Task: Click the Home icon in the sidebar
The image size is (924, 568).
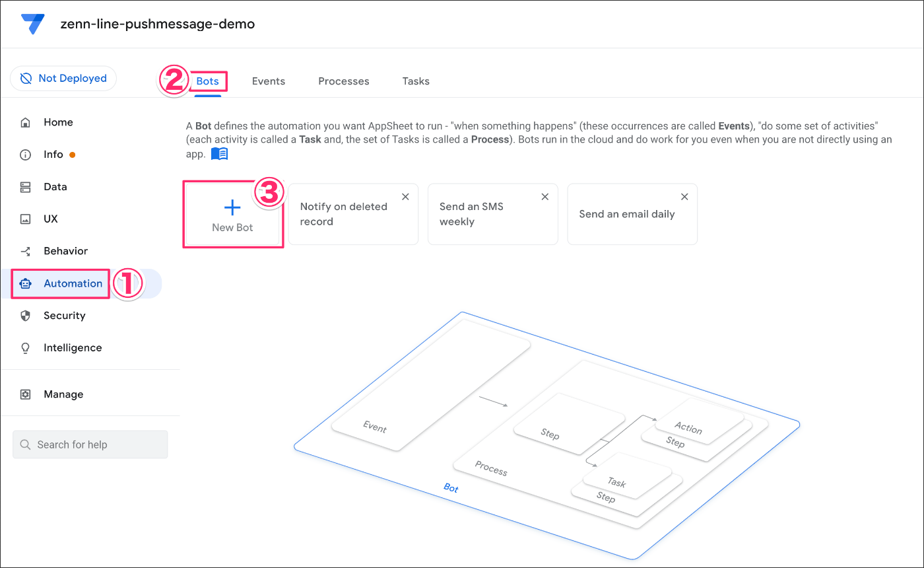Action: pos(24,122)
